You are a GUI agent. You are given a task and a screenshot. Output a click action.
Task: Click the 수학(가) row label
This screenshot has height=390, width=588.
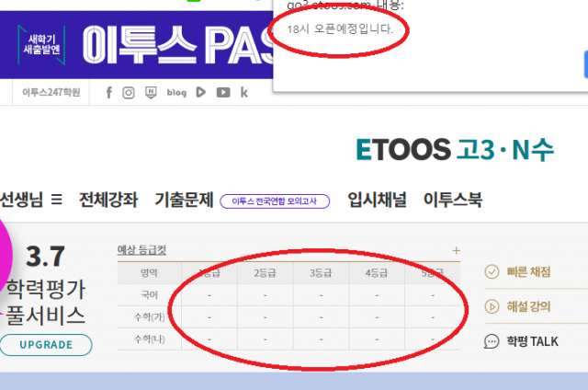pos(149,317)
